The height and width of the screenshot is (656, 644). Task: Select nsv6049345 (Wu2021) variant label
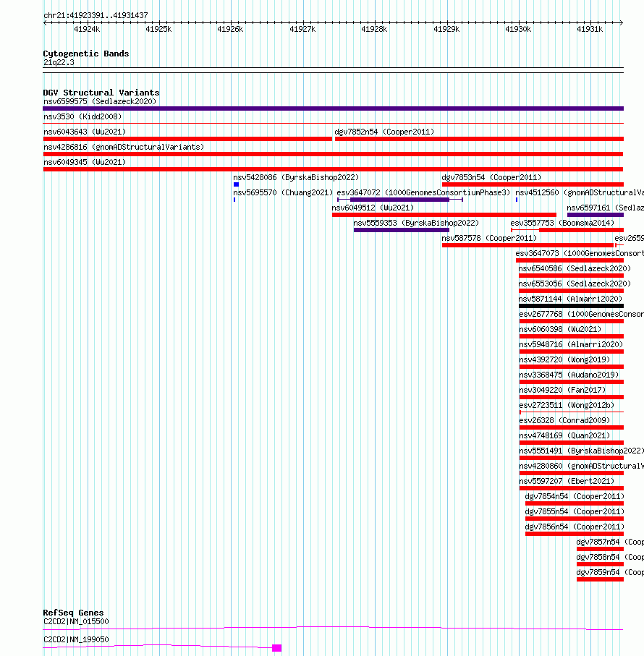tap(85, 162)
